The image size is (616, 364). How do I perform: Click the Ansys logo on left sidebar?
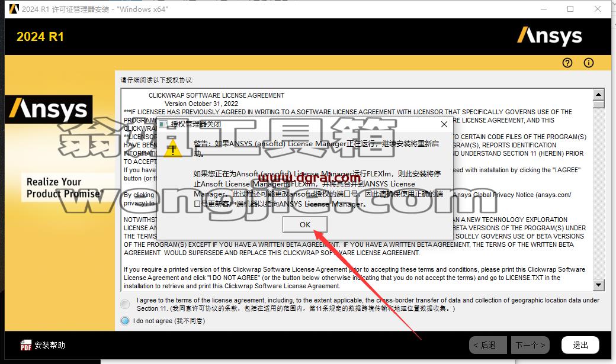49,109
